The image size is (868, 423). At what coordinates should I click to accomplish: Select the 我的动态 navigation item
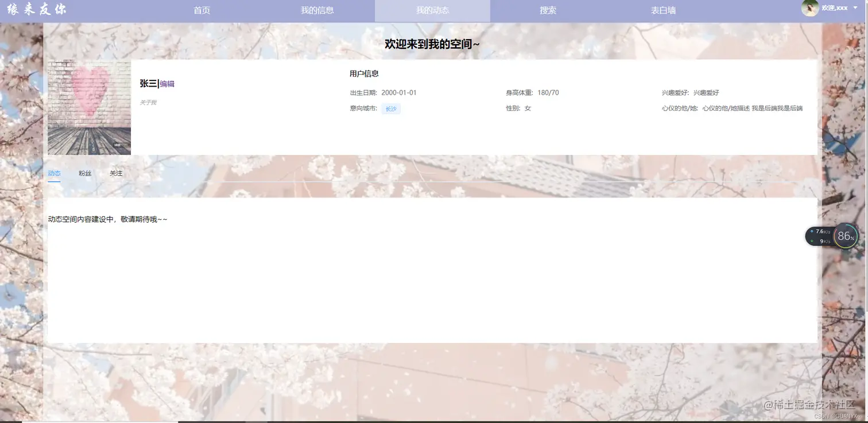coord(433,10)
